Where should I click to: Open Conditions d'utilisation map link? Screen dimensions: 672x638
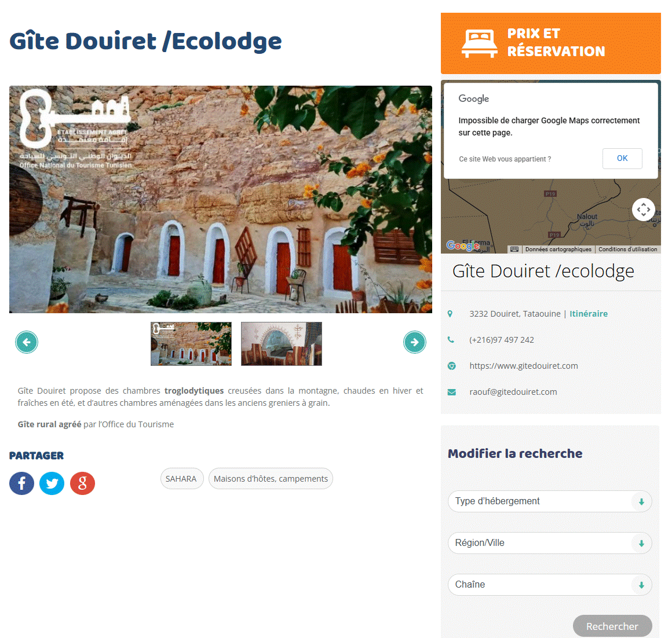coord(627,249)
